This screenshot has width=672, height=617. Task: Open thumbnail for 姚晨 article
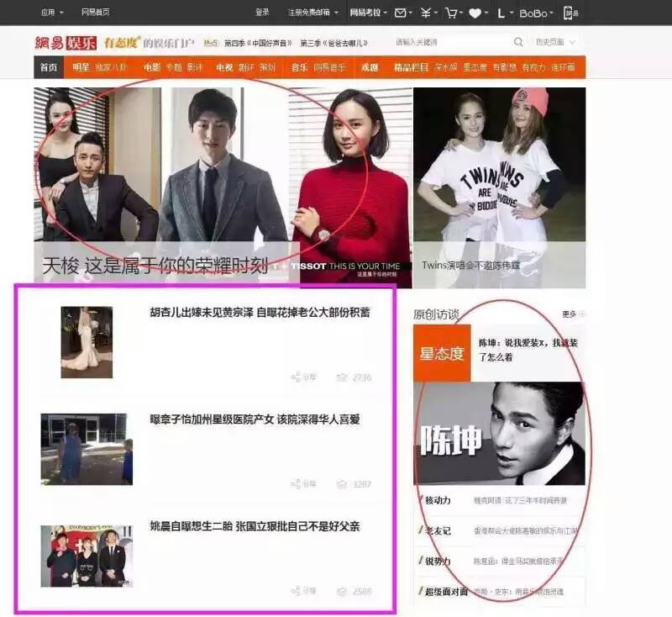87,556
